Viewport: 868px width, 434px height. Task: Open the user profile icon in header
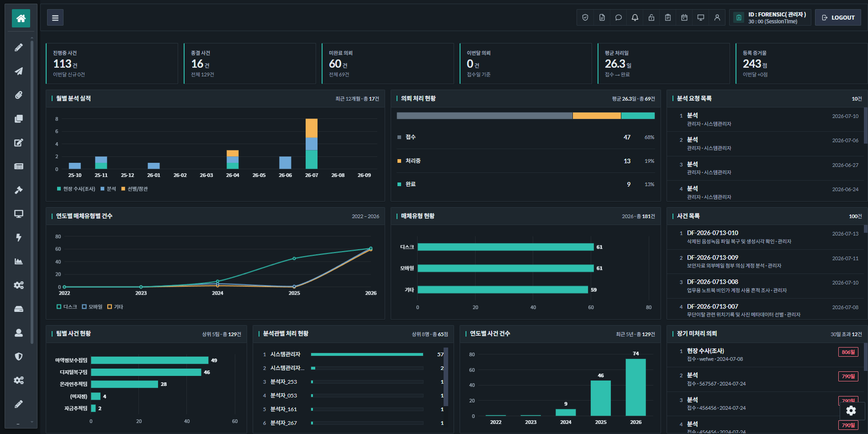717,18
